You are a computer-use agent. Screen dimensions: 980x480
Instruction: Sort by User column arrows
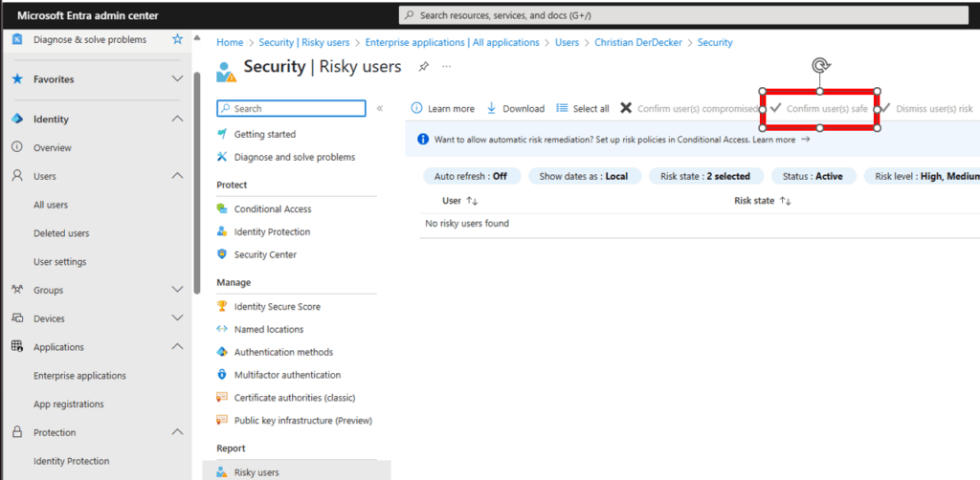[472, 201]
